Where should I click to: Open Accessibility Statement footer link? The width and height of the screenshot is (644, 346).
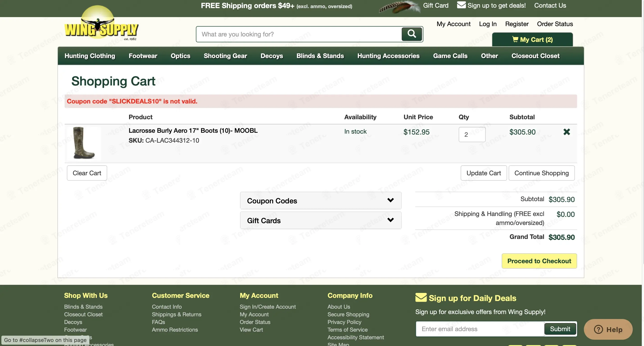pos(356,337)
